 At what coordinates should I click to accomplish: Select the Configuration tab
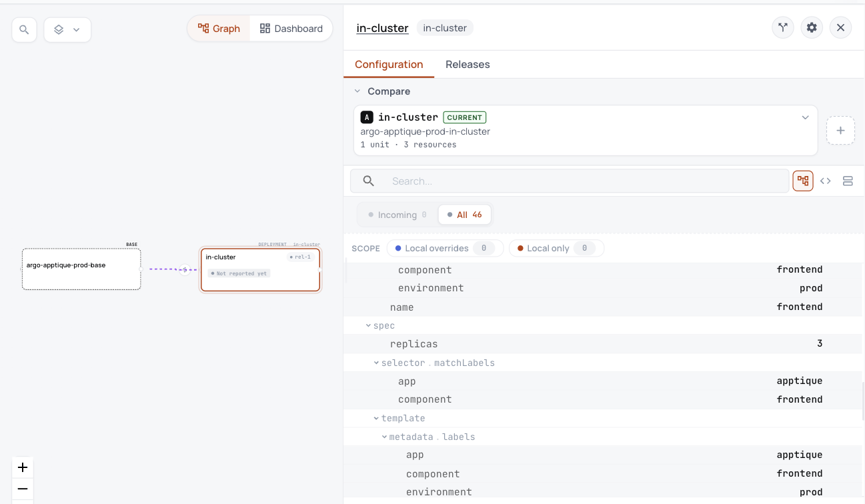(389, 65)
